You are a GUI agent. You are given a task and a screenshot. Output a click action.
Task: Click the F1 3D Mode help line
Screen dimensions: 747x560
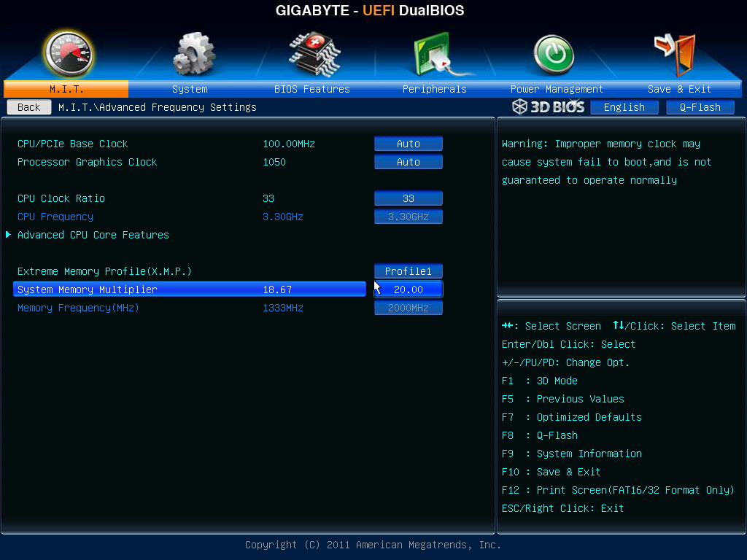tap(539, 381)
